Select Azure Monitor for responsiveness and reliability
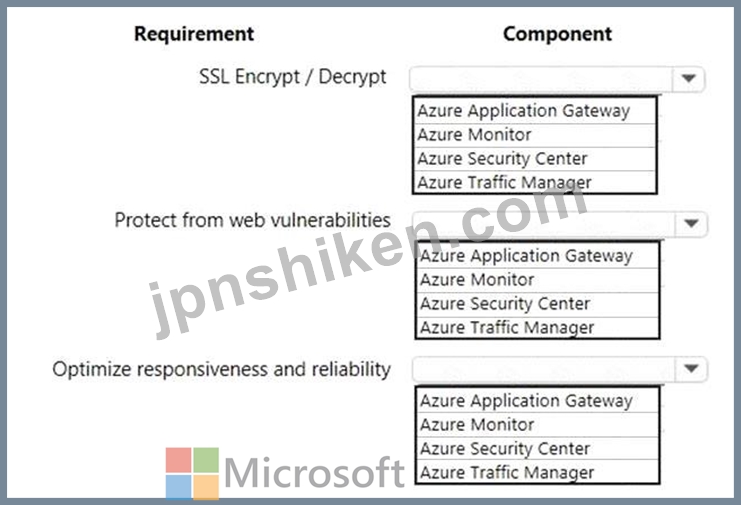This screenshot has width=741, height=505. [537, 425]
